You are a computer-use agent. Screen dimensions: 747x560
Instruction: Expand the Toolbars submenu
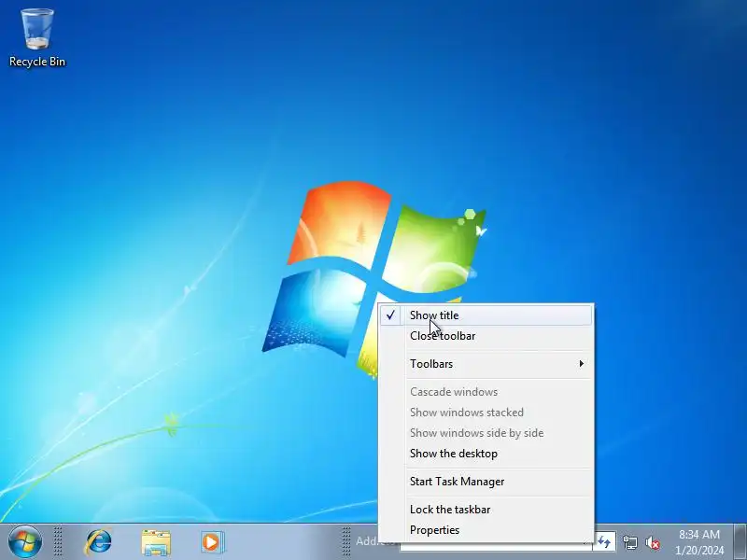tap(486, 364)
